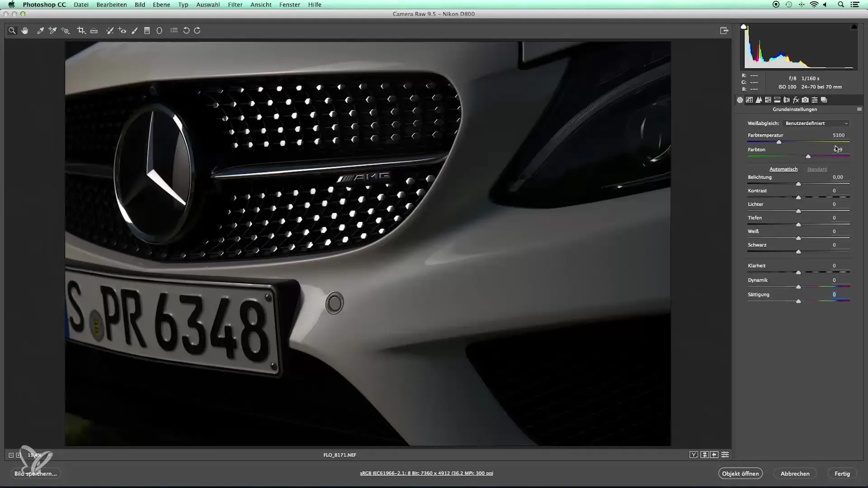Open the Weißabgleich dropdown
This screenshot has width=868, height=488.
(x=816, y=123)
